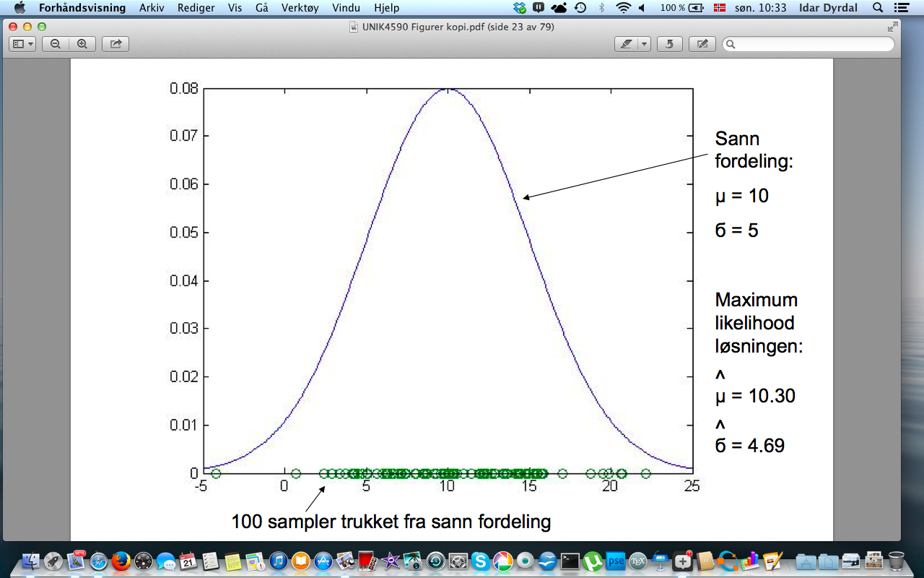Open volume control in menu bar
The width and height of the screenshot is (924, 578).
(x=642, y=8)
